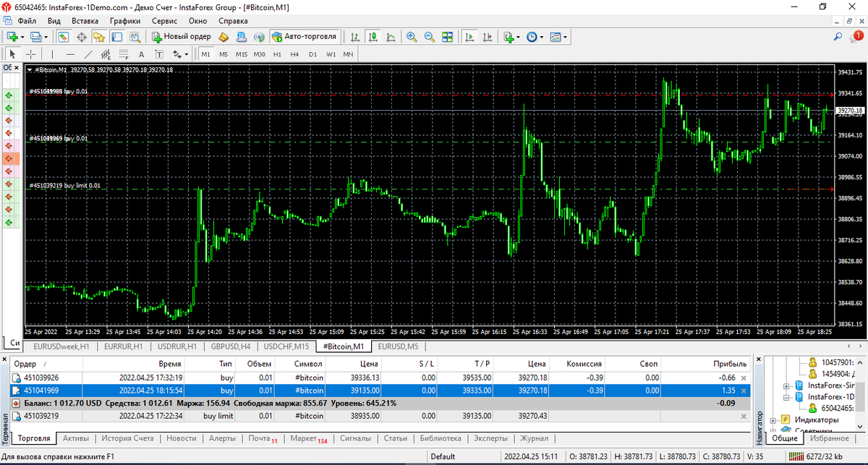Open MetaEditor via the yellow book icon
Screen dimensions: 868x465
click(224, 36)
